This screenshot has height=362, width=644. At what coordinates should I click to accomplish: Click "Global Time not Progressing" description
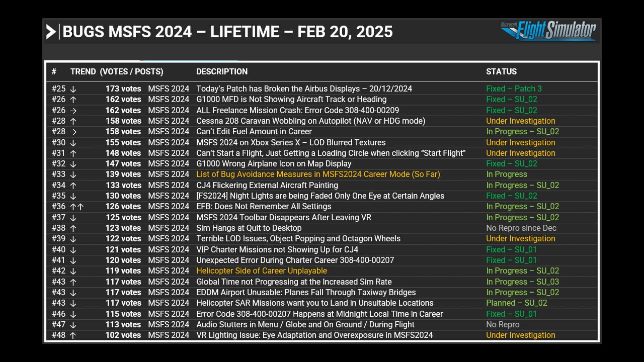[x=294, y=282]
